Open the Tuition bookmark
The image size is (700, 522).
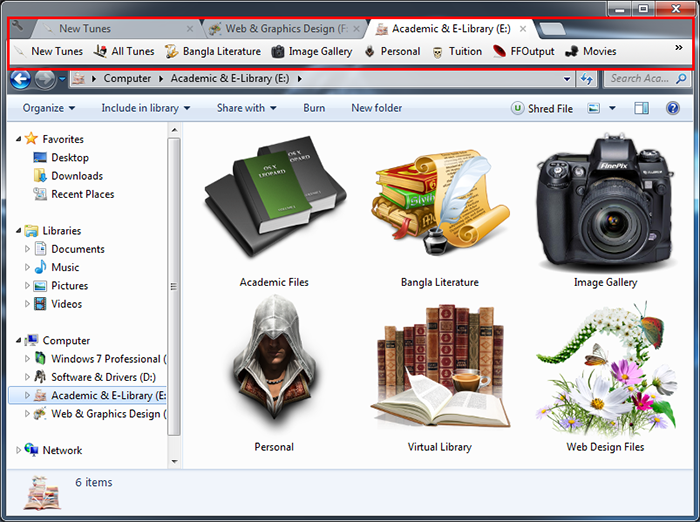[x=457, y=51]
